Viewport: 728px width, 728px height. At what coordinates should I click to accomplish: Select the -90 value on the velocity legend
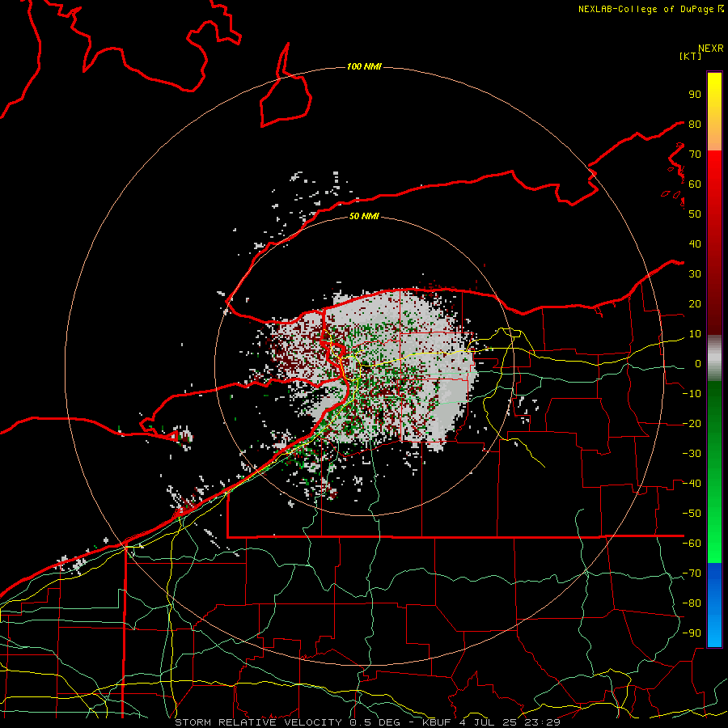(x=692, y=633)
